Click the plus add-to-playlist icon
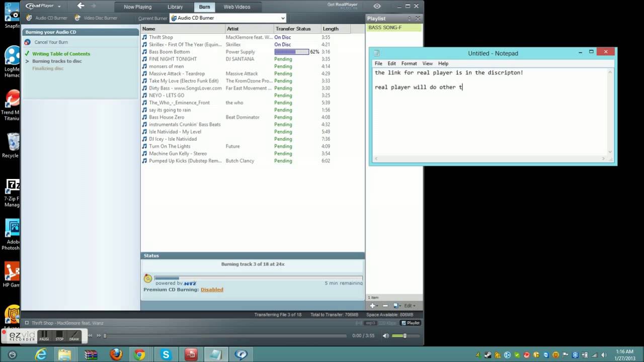Screen dimensions: 644x362 (373, 306)
